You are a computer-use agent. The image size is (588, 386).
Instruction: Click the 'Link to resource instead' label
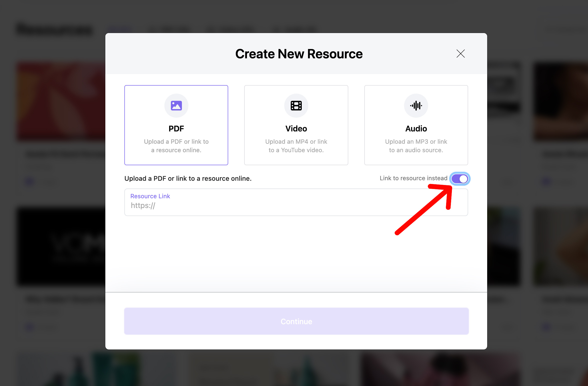pyautogui.click(x=413, y=178)
